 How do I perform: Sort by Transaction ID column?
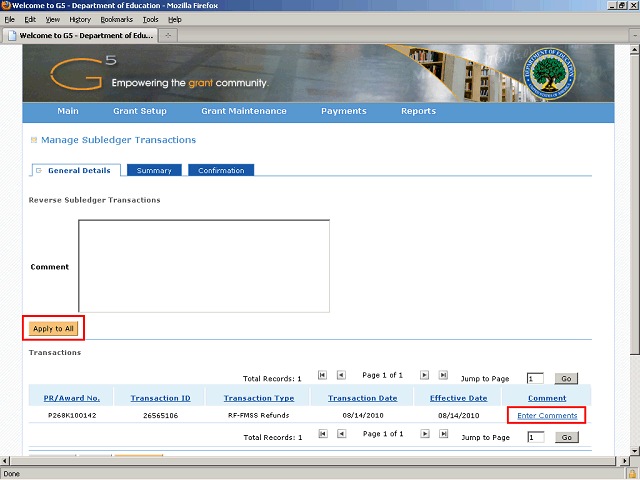point(160,398)
